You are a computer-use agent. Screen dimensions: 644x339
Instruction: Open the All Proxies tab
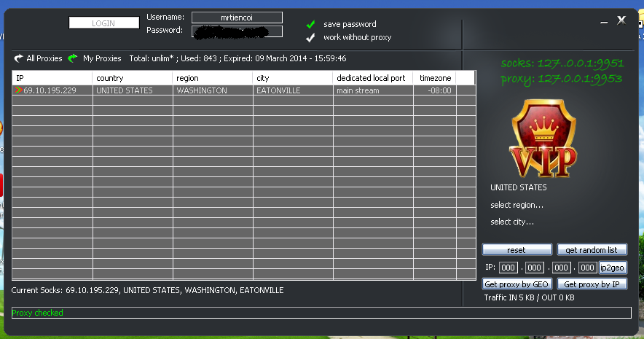[x=44, y=58]
